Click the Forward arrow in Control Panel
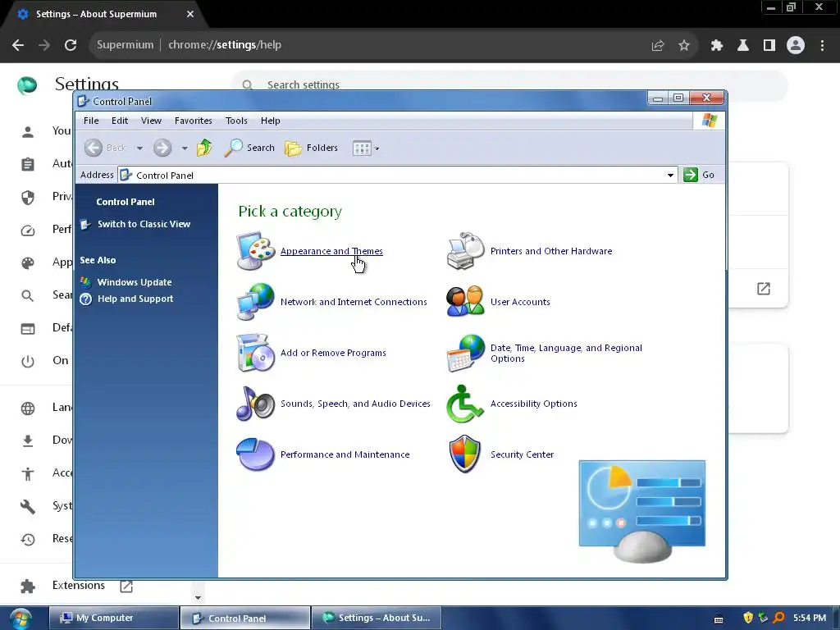840x630 pixels. (x=162, y=148)
